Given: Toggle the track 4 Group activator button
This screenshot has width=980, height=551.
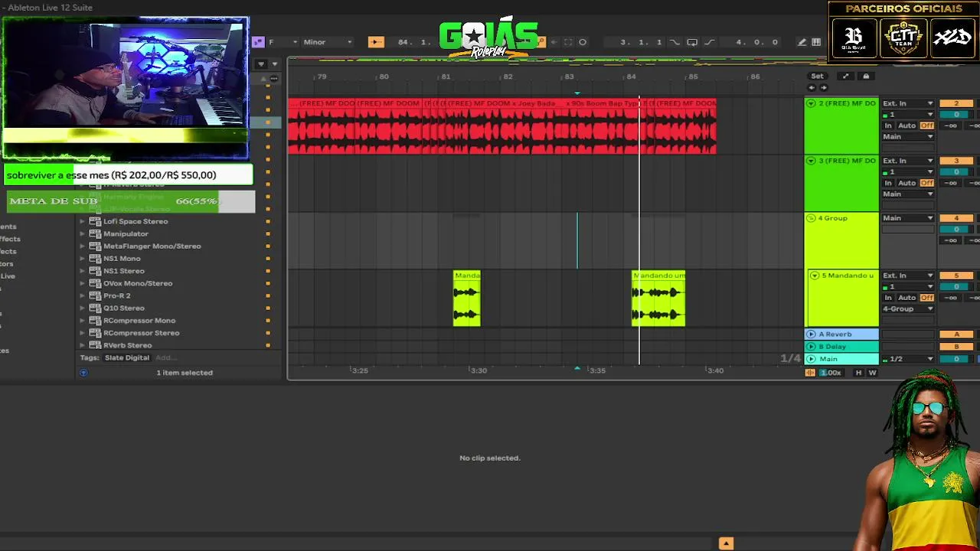Looking at the screenshot, I should click(x=955, y=218).
